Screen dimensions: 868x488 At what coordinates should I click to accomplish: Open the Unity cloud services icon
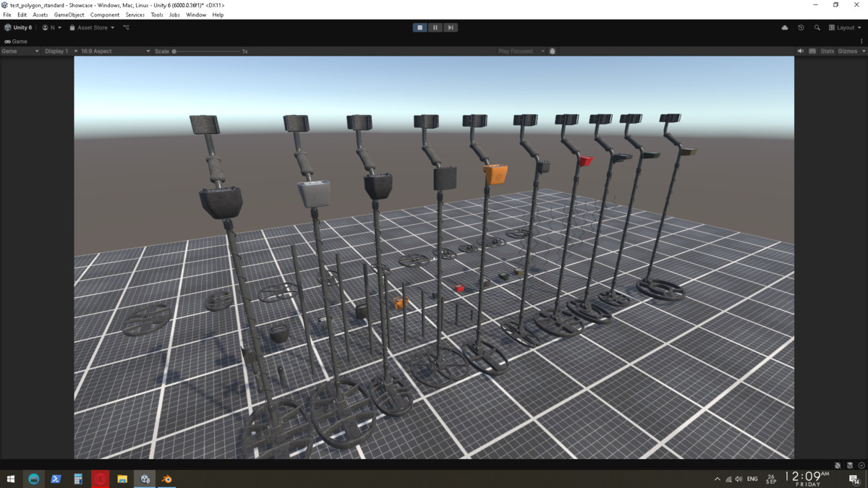point(785,27)
